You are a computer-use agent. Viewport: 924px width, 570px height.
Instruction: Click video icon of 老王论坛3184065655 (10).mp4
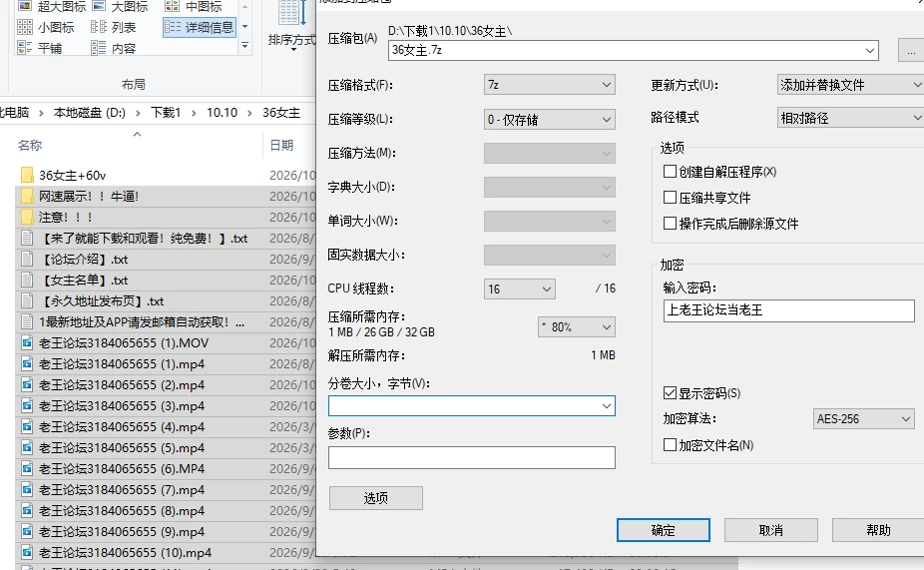coord(27,552)
